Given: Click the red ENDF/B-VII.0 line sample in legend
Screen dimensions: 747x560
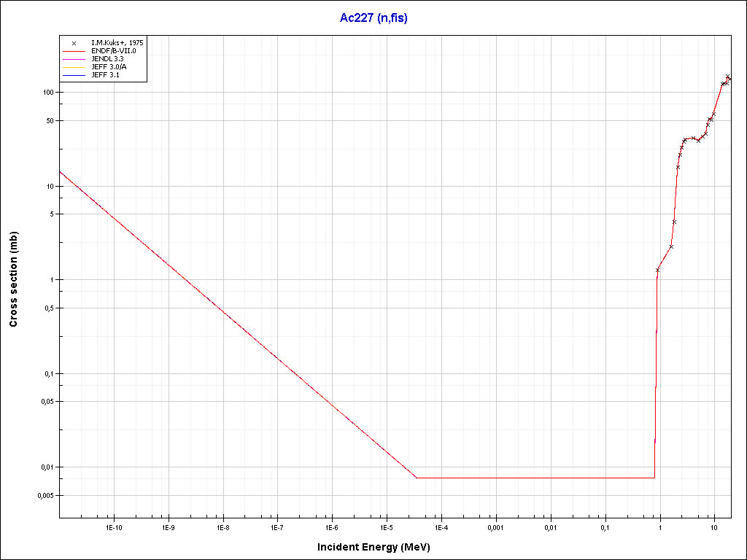Looking at the screenshot, I should (x=74, y=51).
